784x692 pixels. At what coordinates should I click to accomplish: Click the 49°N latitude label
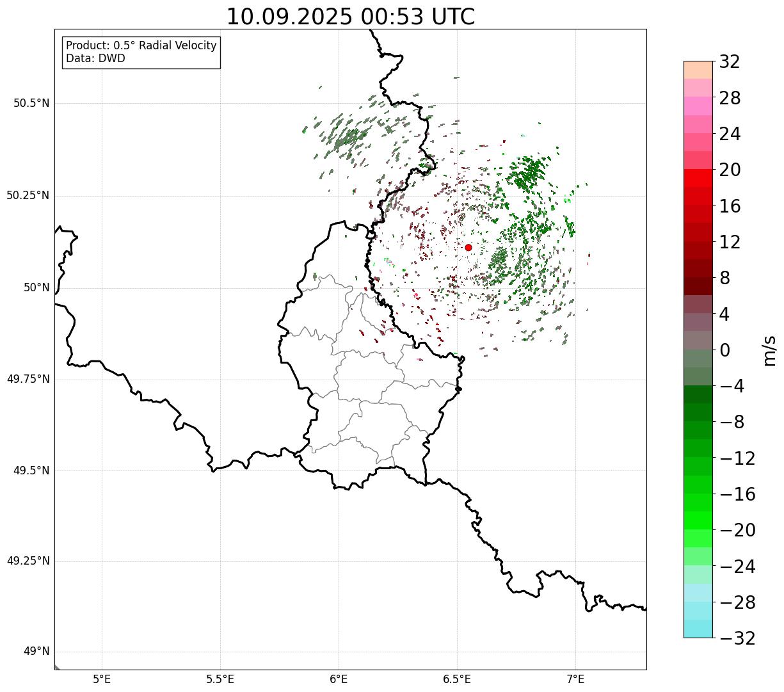(36, 652)
